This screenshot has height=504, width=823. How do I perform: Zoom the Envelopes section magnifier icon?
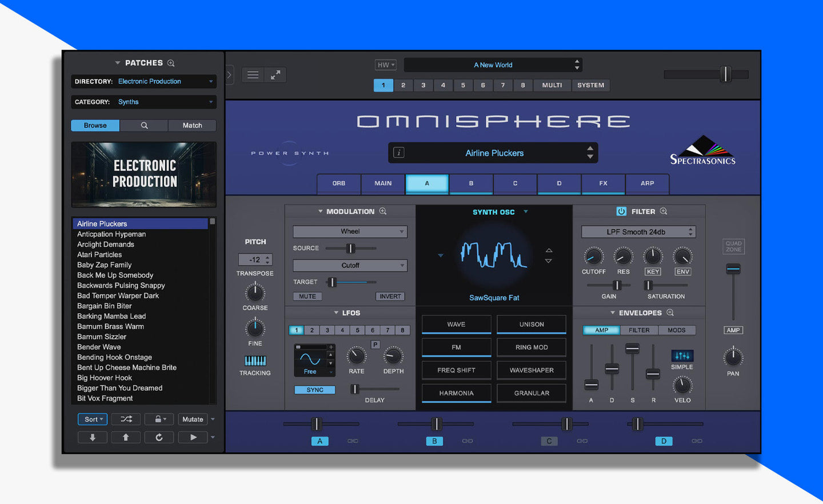tap(670, 313)
